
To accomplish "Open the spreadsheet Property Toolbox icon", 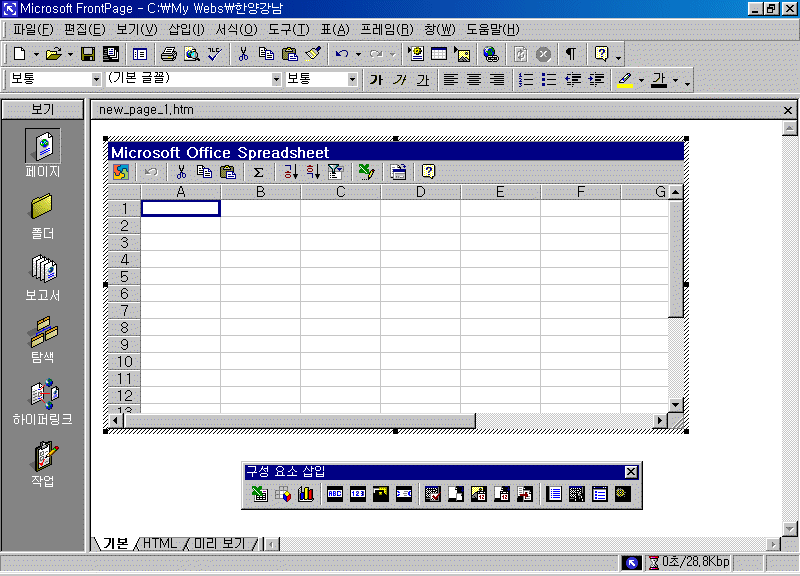I will coord(398,172).
